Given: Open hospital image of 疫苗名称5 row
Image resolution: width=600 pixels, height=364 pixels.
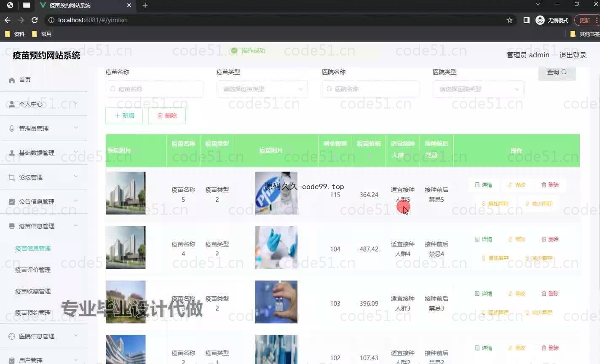Looking at the screenshot, I should (126, 193).
